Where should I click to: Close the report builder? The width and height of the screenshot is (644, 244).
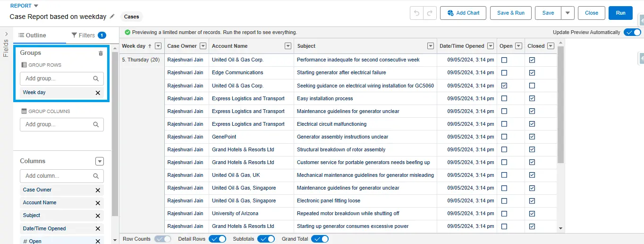592,13
